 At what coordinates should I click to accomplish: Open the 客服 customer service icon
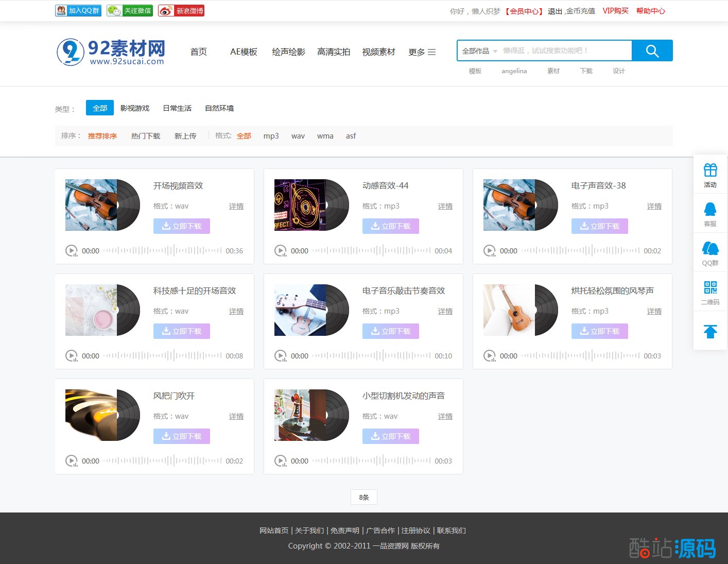(x=710, y=213)
